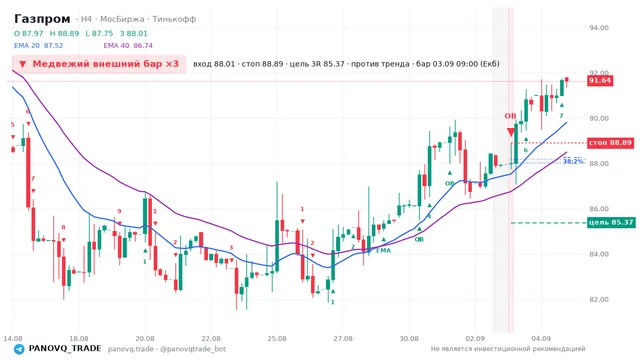This screenshot has height=360, width=640.
Task: Click the PANOVQ_TRADE channel name
Action: coord(65,349)
